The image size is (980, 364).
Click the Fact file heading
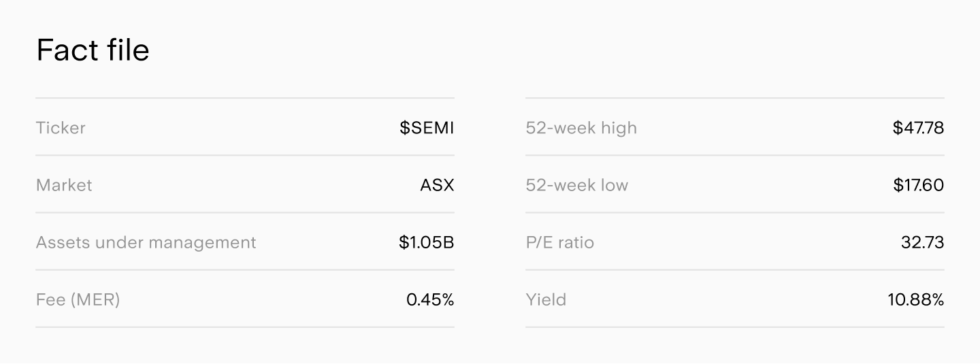tap(93, 50)
